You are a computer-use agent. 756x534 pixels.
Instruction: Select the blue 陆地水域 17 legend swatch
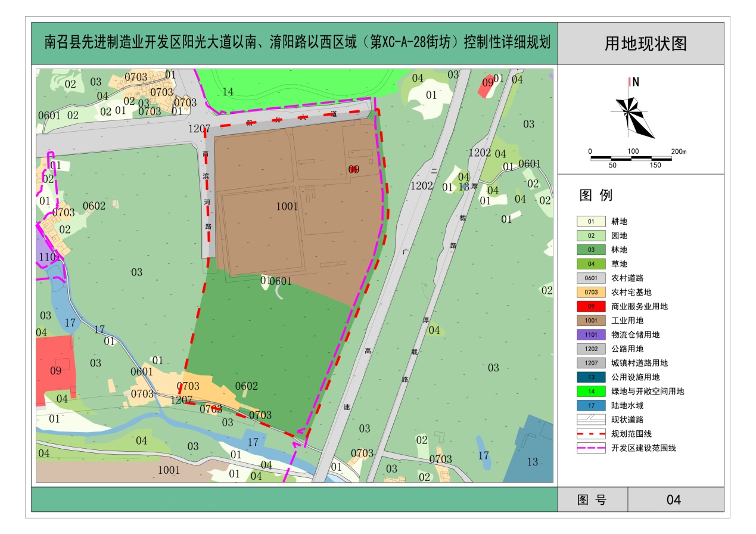pyautogui.click(x=591, y=406)
